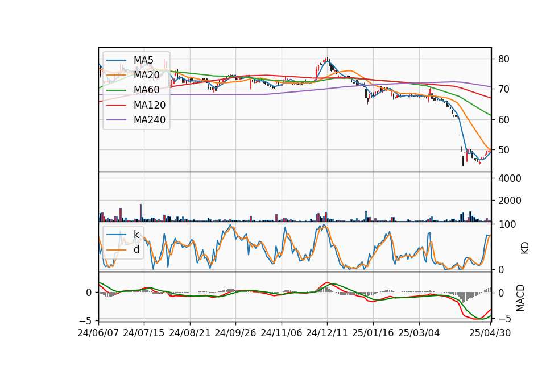Click the blue MA5 legend line
This screenshot has height=392, width=546.
(116, 61)
